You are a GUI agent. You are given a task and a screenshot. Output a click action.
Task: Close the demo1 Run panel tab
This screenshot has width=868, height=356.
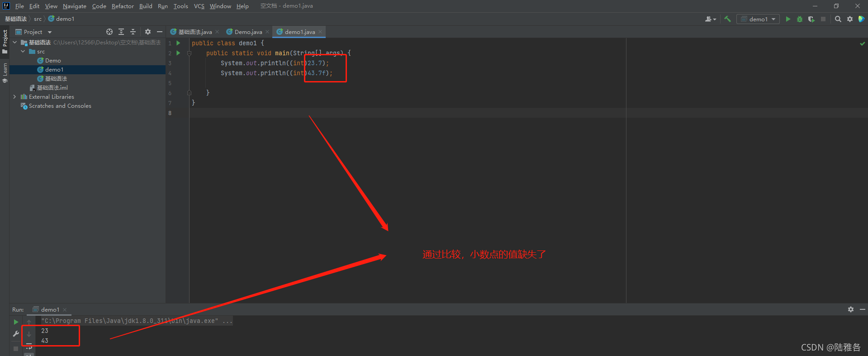(x=65, y=310)
